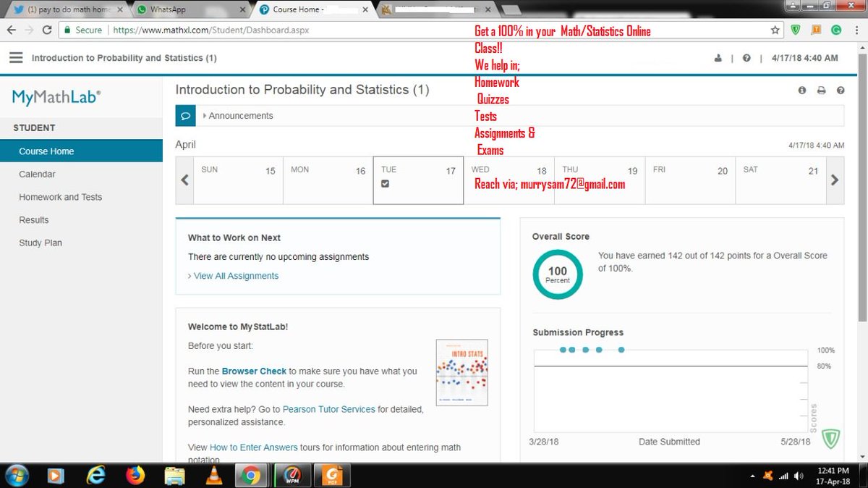Open the orange T browser extension

pos(816,30)
